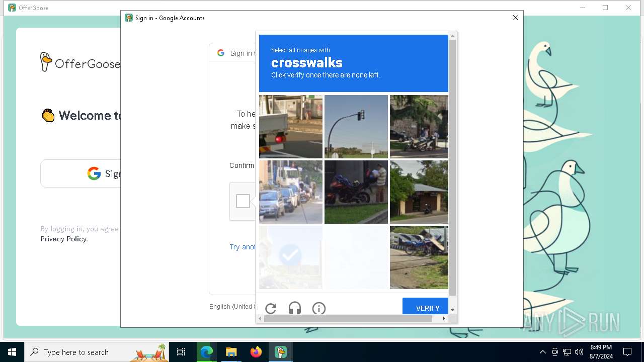644x362 pixels.
Task: Launch Microsoft Edge from taskbar
Action: [207, 352]
